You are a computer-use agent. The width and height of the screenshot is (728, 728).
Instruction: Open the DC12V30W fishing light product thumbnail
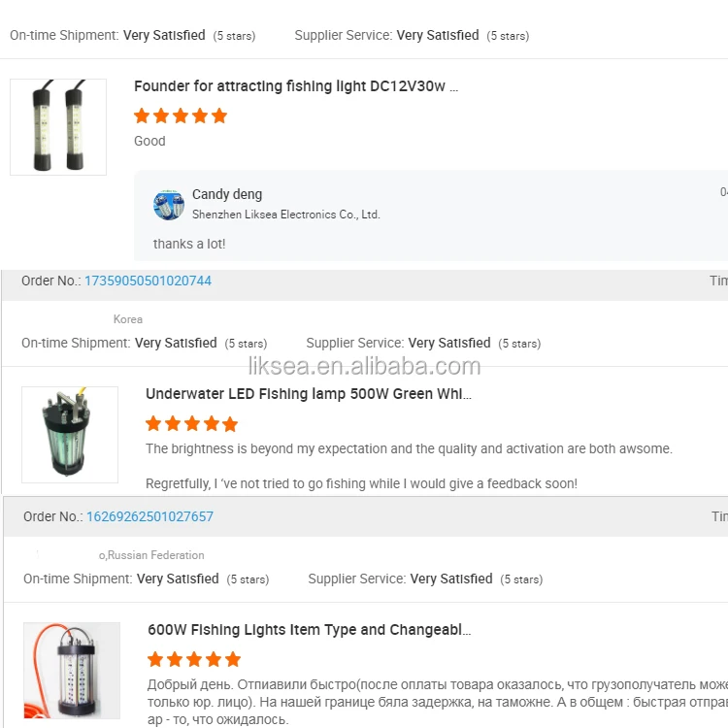[x=58, y=127]
